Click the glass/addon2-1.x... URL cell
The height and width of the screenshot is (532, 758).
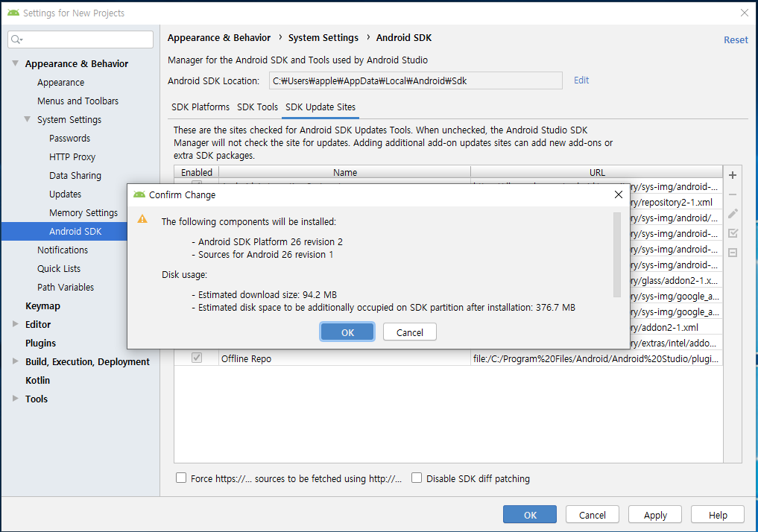pyautogui.click(x=676, y=280)
